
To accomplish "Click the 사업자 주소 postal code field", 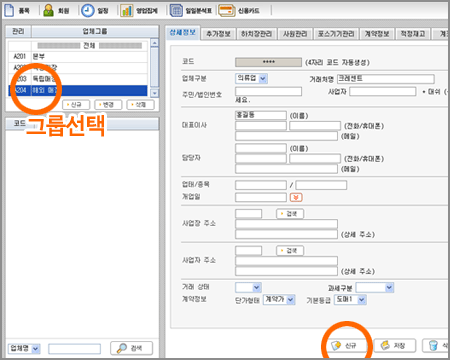I will 248,251.
